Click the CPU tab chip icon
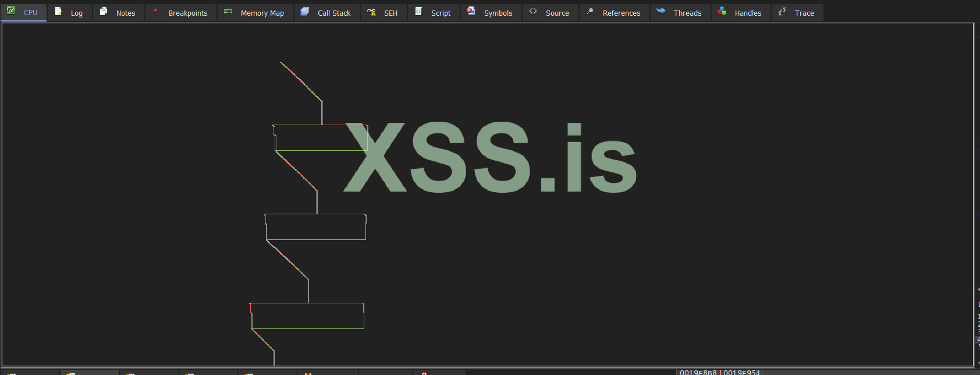Screen dimensions: 980x375 coord(11,10)
